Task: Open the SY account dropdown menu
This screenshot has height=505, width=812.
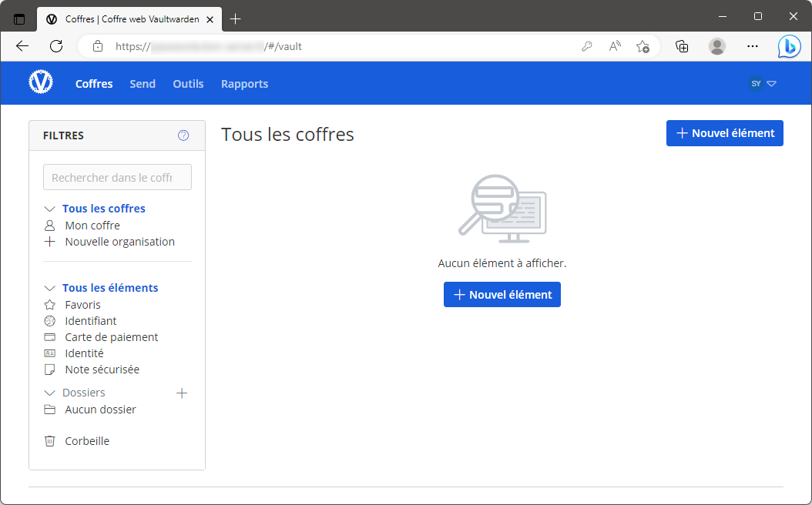Action: pos(762,83)
